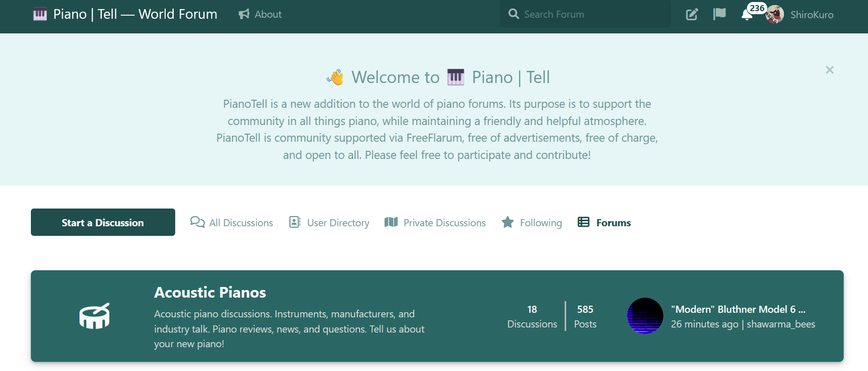Click the compose new discussion pencil icon

pyautogui.click(x=692, y=14)
